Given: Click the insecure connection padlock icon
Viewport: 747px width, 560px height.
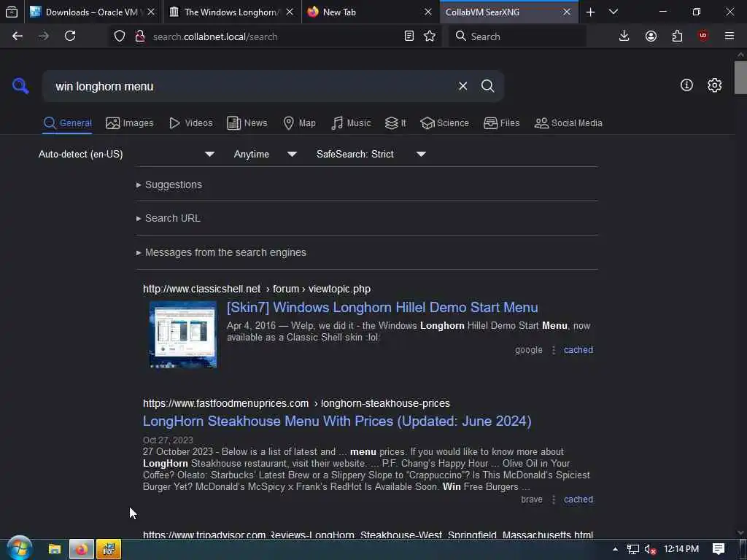Looking at the screenshot, I should [x=139, y=36].
